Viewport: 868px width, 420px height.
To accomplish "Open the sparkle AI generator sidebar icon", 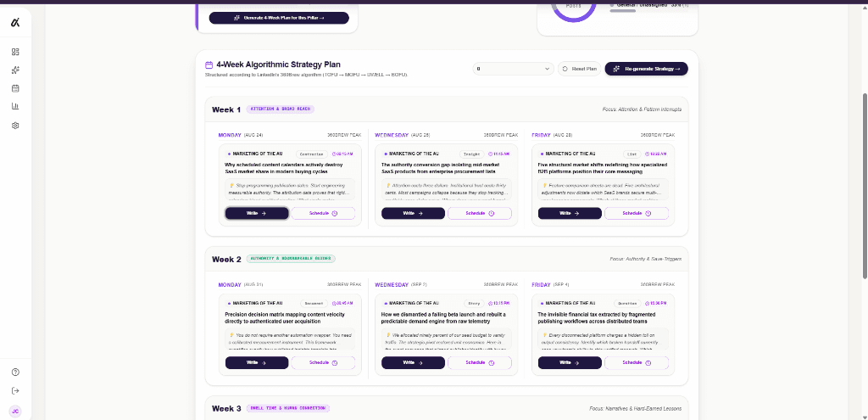I will (15, 70).
